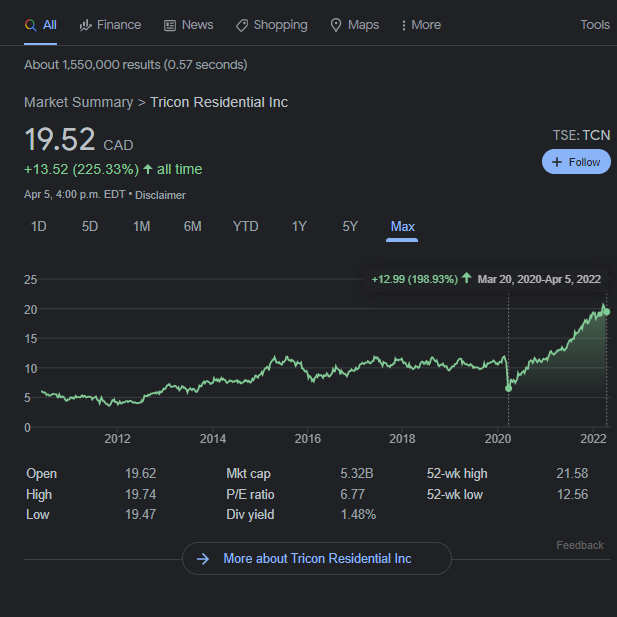The width and height of the screenshot is (617, 617).
Task: Open the Disclaimer link
Action: coord(160,195)
